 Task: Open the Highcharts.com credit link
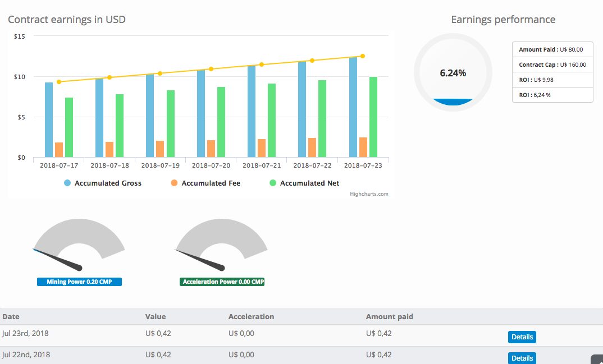pyautogui.click(x=369, y=194)
